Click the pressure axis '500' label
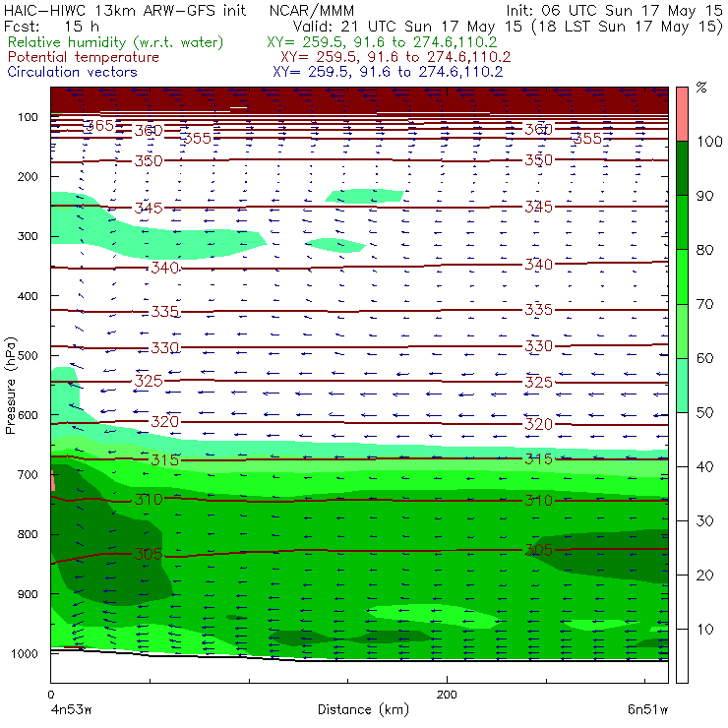The height and width of the screenshot is (728, 728). tap(28, 356)
